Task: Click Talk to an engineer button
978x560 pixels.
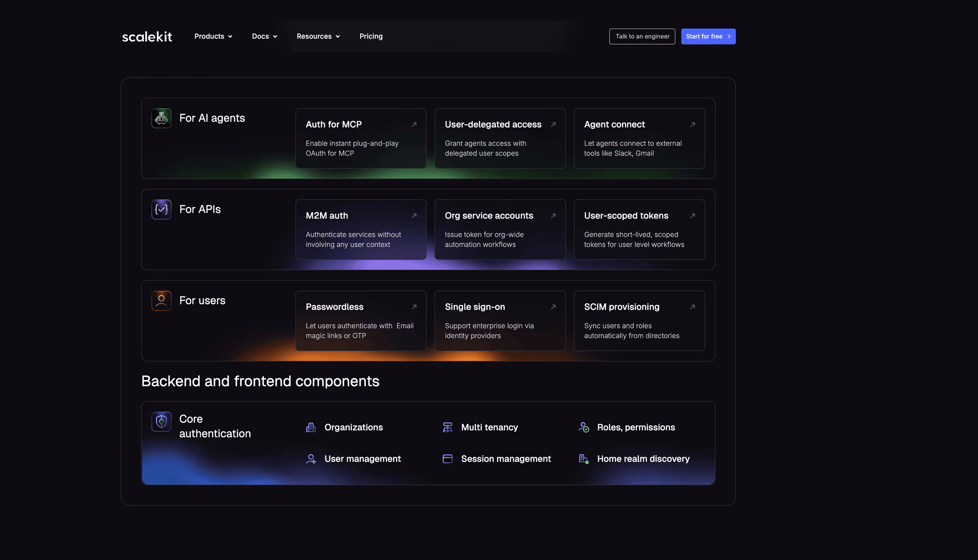Action: click(x=642, y=36)
